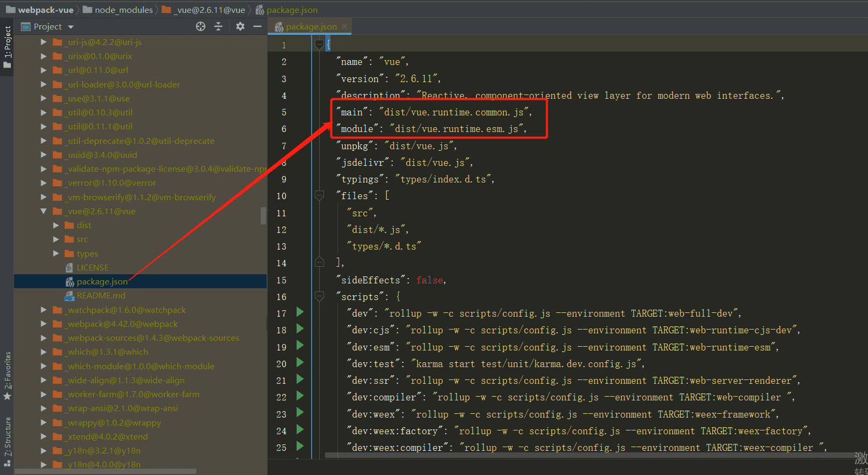
Task: Click the "2.6.11" version string
Action: coord(416,79)
